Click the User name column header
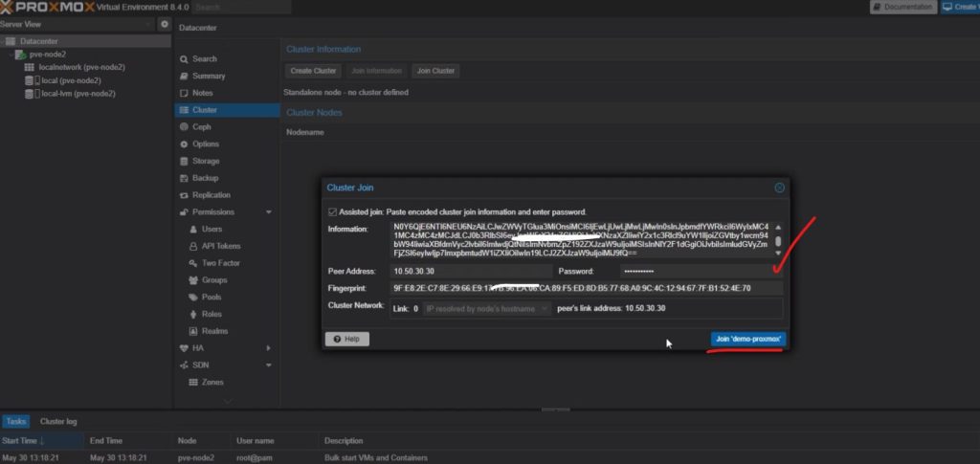 pyautogui.click(x=275, y=441)
